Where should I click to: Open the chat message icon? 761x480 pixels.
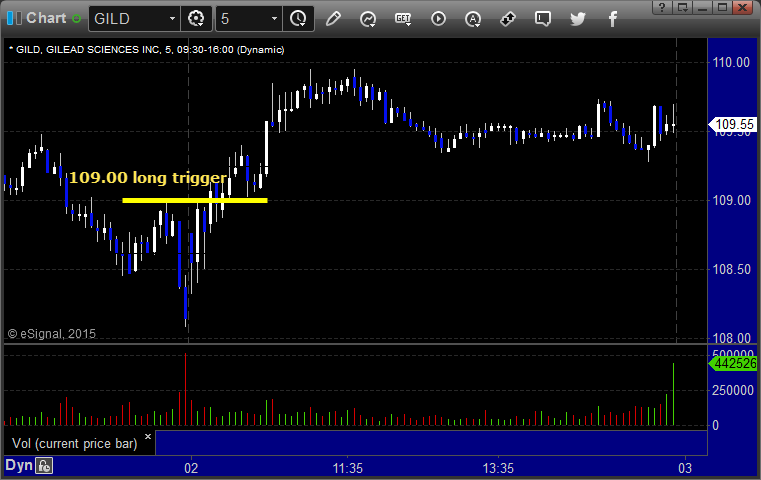coord(543,19)
